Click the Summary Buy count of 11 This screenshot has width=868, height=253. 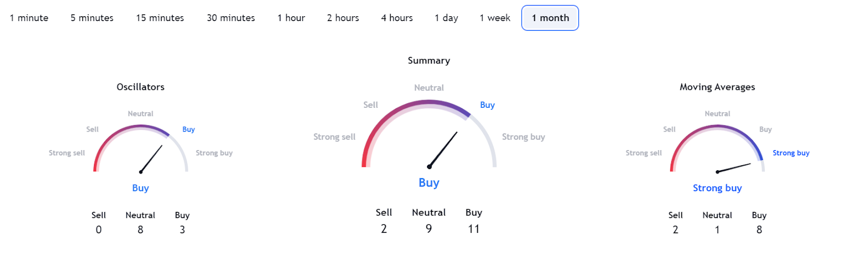[x=474, y=229]
